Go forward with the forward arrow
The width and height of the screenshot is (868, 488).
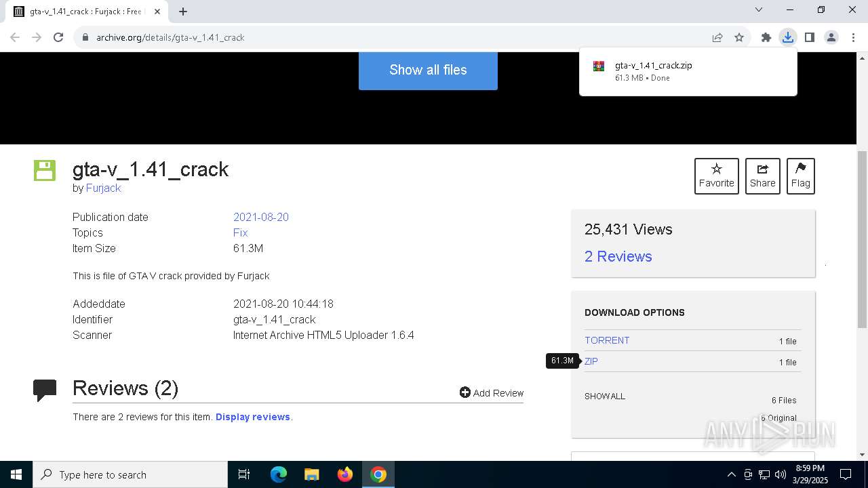[x=37, y=37]
